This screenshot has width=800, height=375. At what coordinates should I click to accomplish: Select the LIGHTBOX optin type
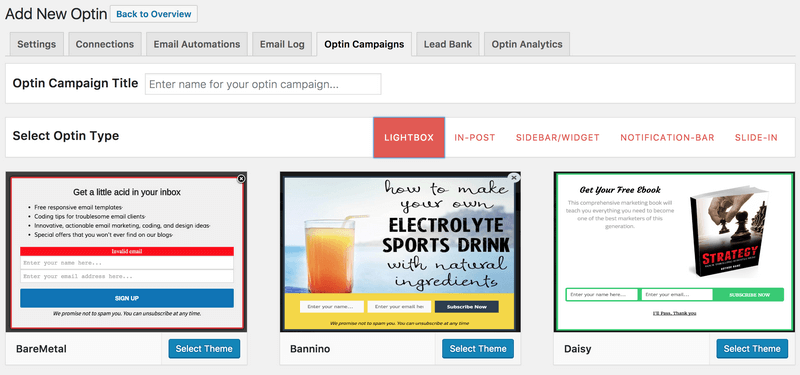click(409, 138)
